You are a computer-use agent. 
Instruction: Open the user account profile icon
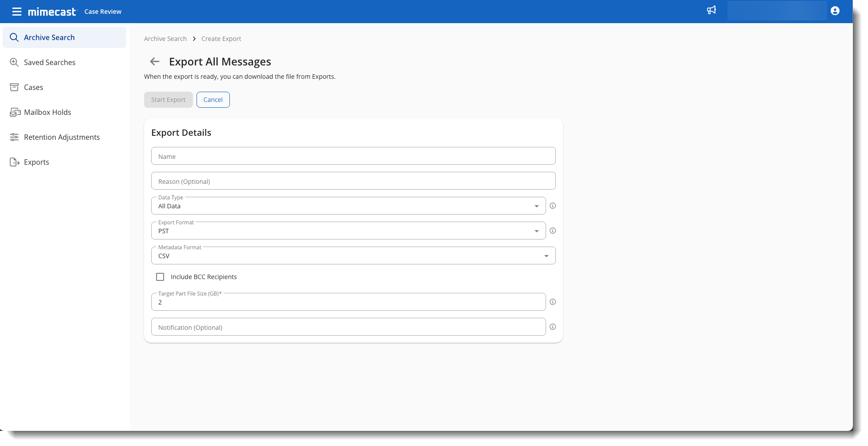[x=835, y=11]
